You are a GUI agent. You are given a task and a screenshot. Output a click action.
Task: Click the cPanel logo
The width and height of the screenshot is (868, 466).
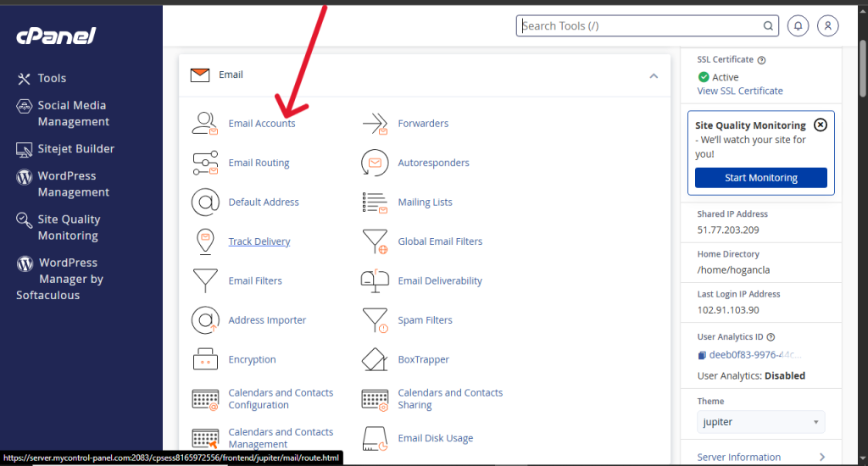pyautogui.click(x=56, y=36)
